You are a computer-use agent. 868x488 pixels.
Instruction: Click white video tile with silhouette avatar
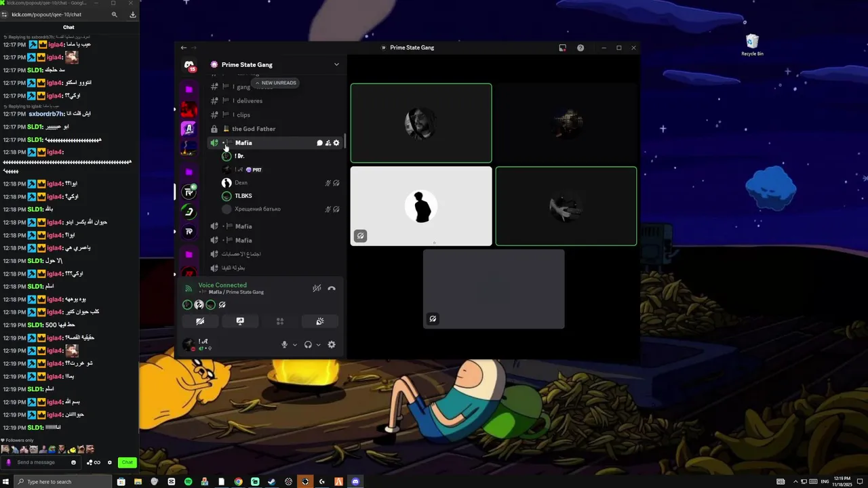click(x=421, y=206)
